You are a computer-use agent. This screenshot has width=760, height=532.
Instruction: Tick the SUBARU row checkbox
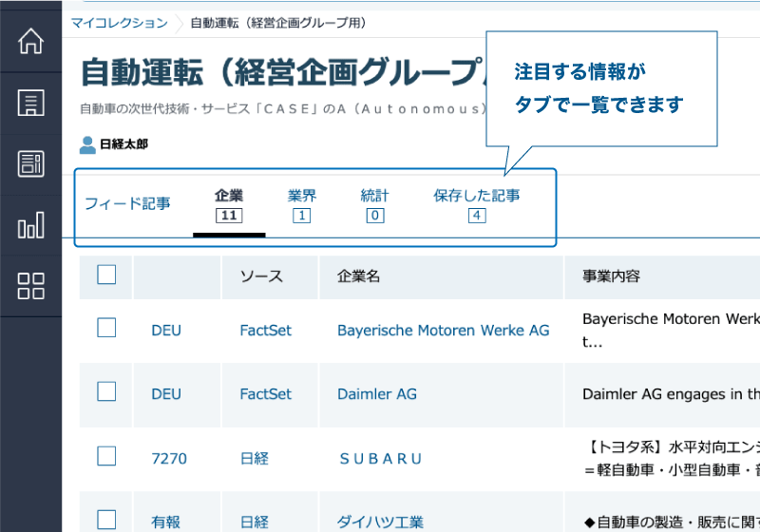[106, 456]
